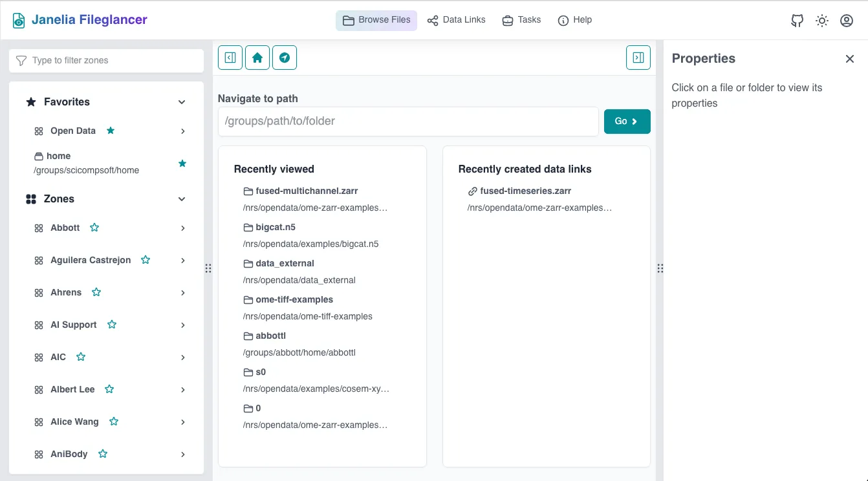
Task: Switch to the Tasks tab
Action: click(x=521, y=20)
